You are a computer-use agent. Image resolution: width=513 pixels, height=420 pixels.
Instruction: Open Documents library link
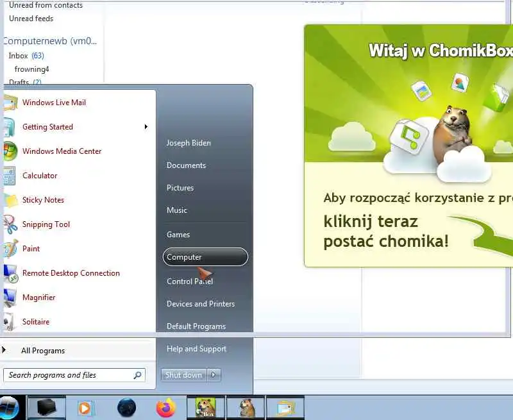(186, 165)
